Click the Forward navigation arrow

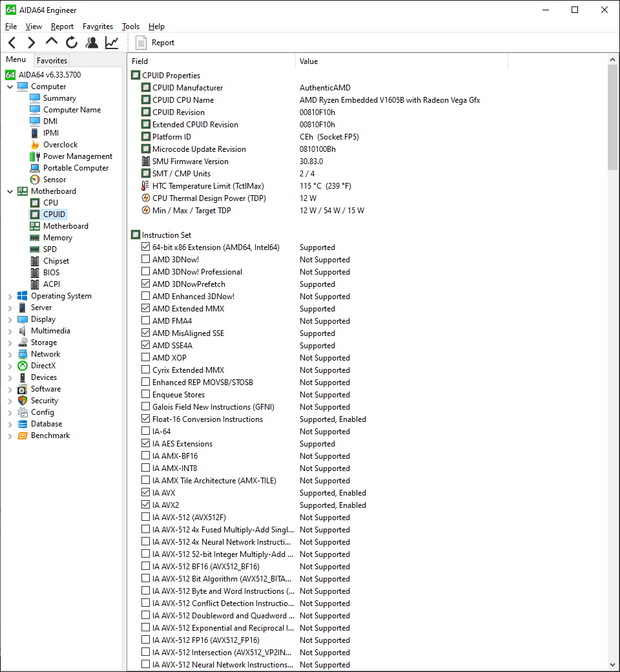pos(31,43)
